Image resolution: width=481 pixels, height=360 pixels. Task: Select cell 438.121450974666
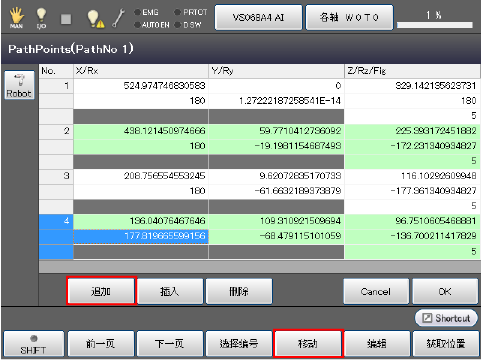pos(141,131)
